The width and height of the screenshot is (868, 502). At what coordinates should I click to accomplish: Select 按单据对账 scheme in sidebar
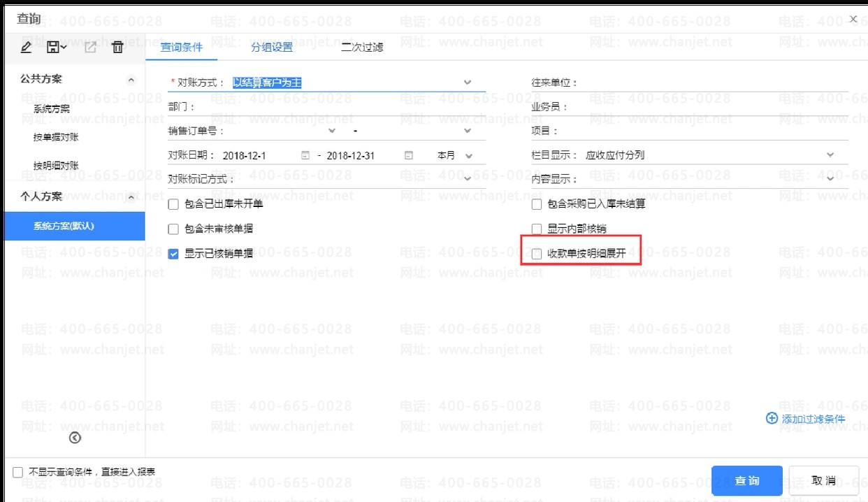(56, 137)
